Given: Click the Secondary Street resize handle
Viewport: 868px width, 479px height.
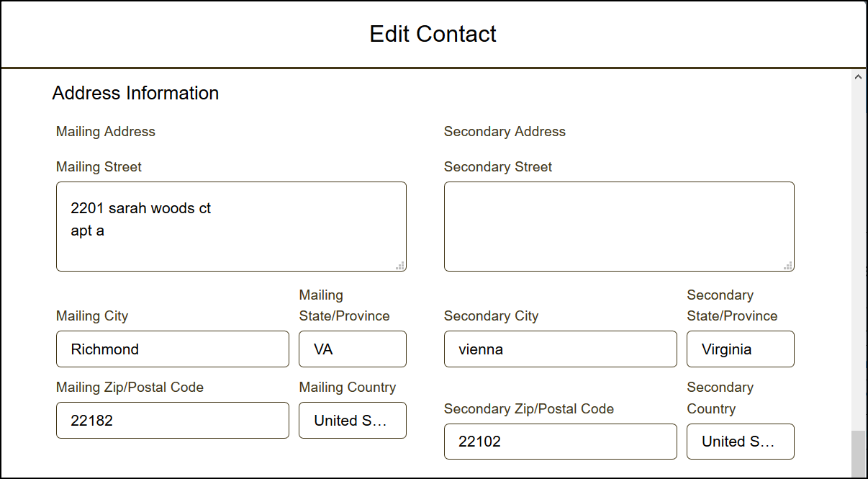Looking at the screenshot, I should click(x=789, y=266).
